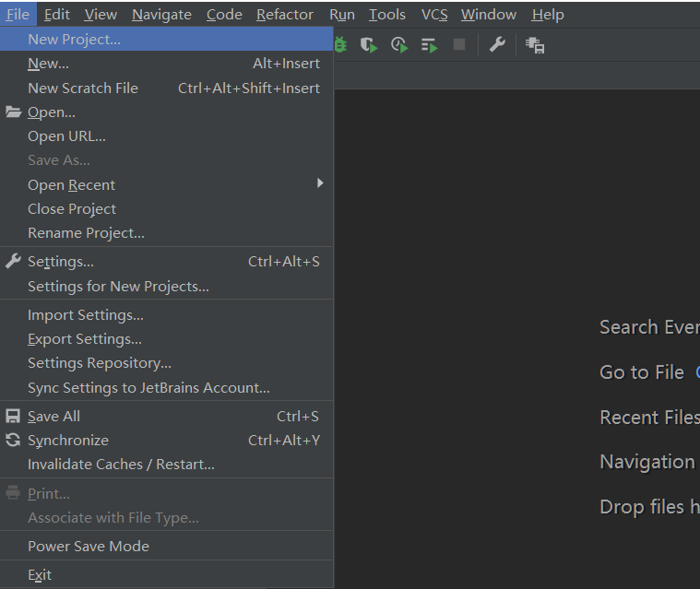Open the Refactor menu
700x589 pixels.
point(284,15)
